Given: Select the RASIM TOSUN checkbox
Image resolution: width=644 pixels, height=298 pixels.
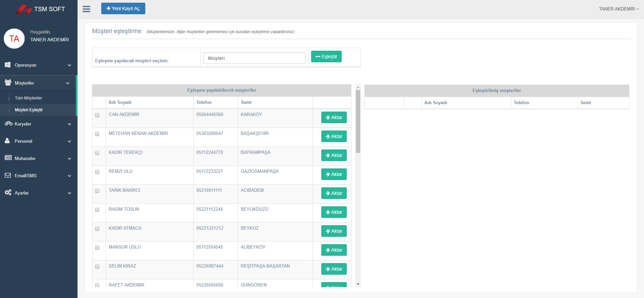Looking at the screenshot, I should click(x=97, y=210).
